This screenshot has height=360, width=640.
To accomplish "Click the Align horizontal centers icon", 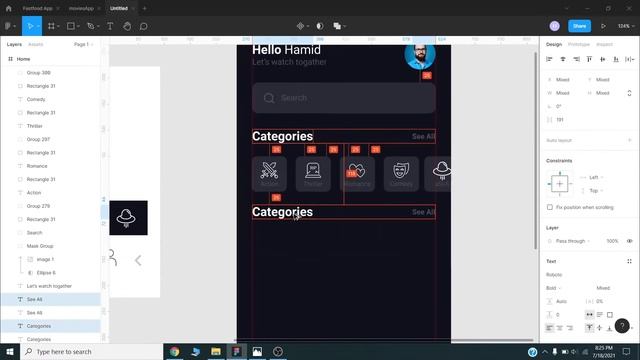I will [563, 59].
